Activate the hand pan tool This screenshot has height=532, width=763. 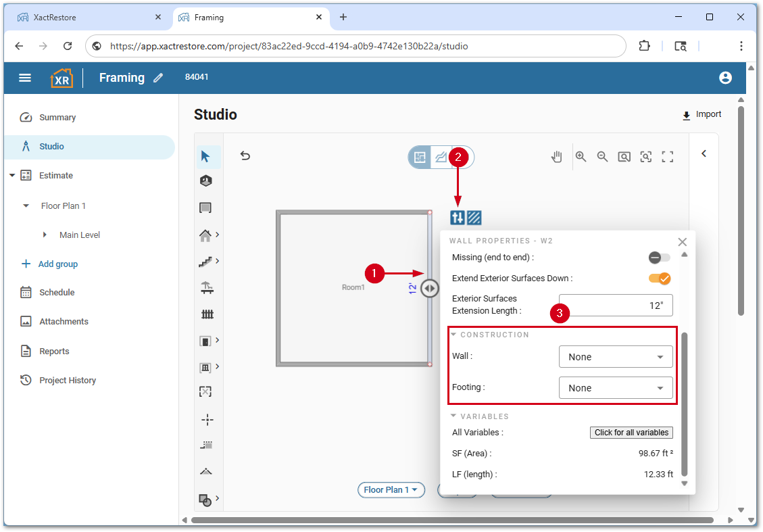[556, 157]
